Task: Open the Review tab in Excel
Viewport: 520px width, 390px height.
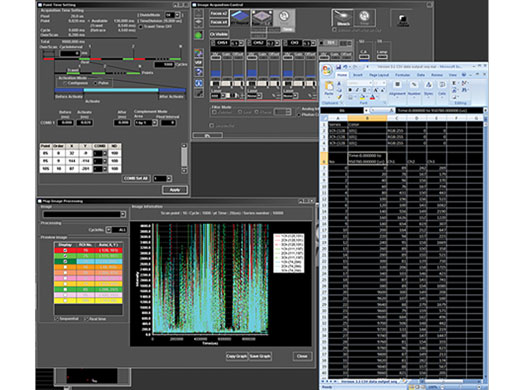Action: point(437,75)
